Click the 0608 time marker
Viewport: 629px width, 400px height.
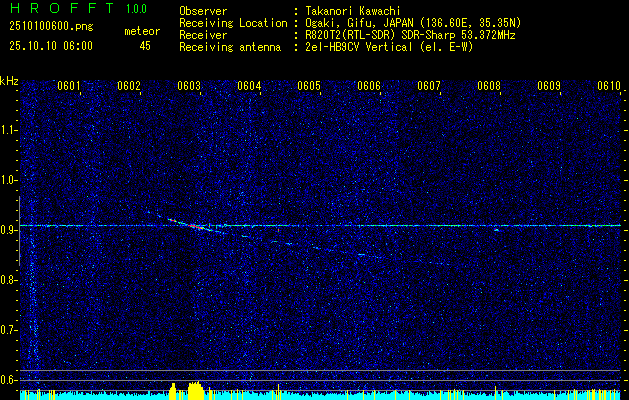(489, 86)
